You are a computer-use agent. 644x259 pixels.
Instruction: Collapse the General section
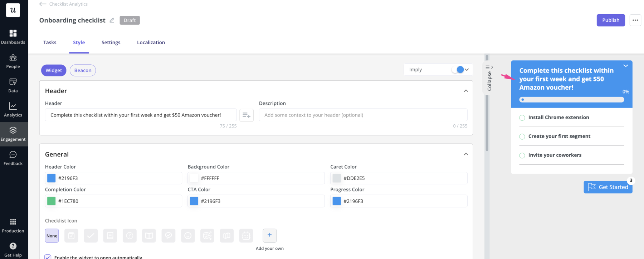[465, 154]
